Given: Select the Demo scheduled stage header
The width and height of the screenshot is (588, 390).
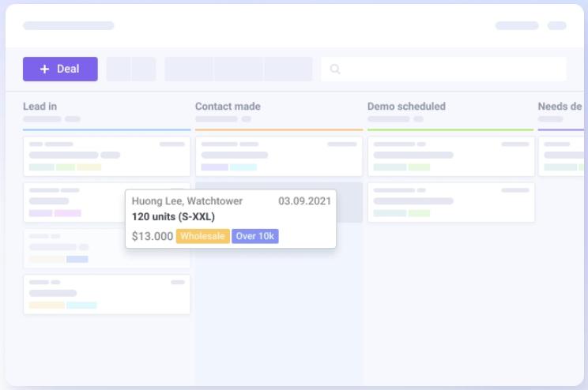Looking at the screenshot, I should coord(406,107).
